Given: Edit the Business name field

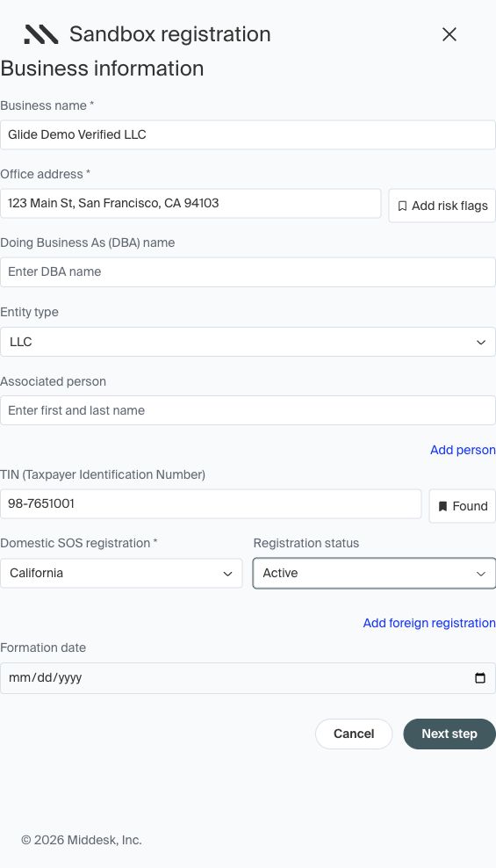Looking at the screenshot, I should coord(248,134).
